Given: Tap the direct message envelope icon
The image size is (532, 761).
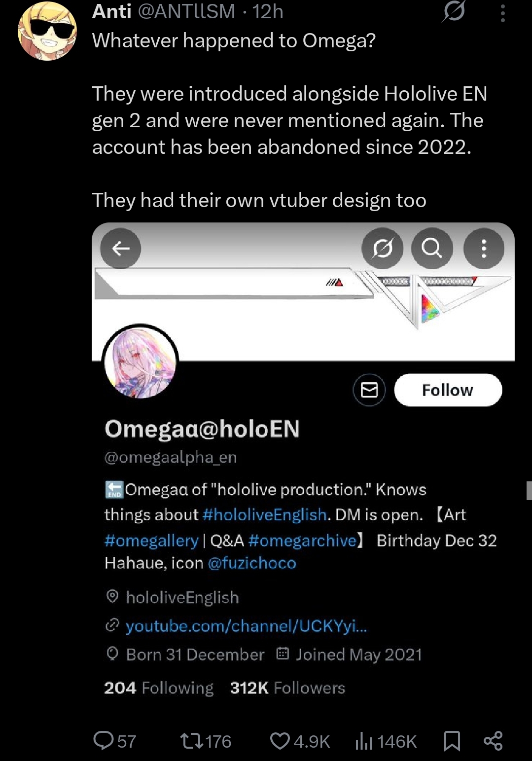Looking at the screenshot, I should [369, 390].
